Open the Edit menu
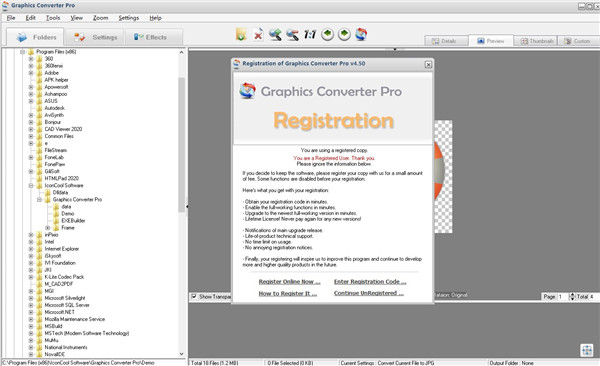 click(30, 18)
